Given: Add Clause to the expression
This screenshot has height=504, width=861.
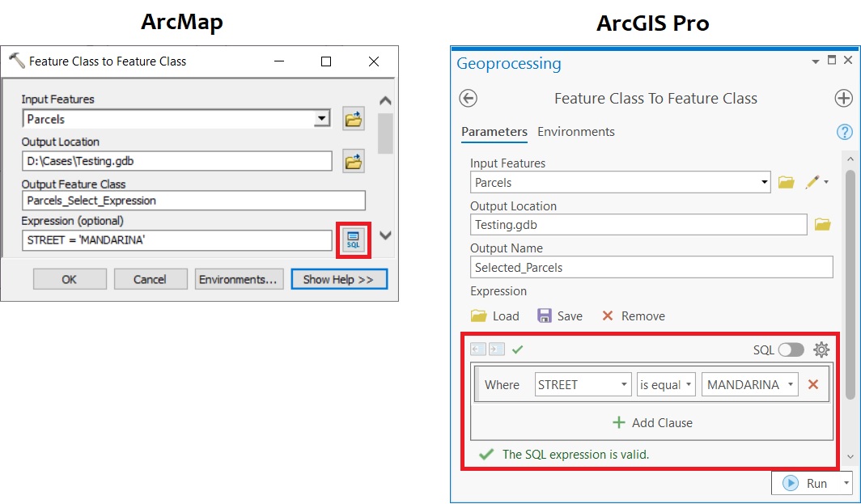Looking at the screenshot, I should click(652, 423).
